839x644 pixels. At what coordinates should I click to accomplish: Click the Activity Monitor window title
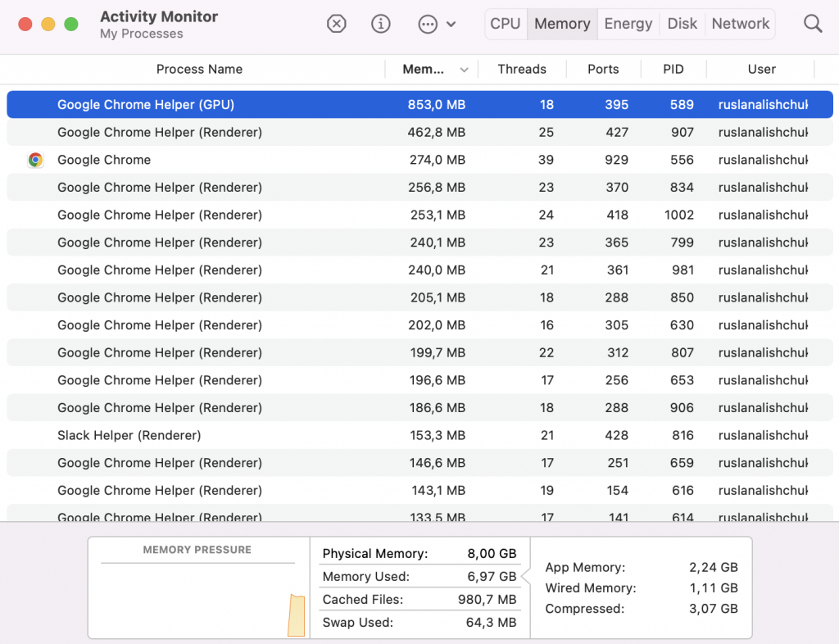[x=159, y=16]
